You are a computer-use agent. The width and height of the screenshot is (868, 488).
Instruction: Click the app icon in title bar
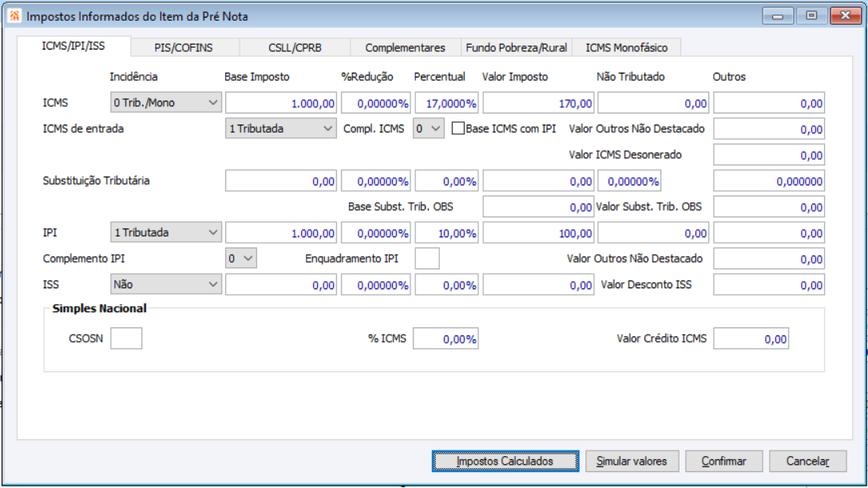tap(14, 16)
